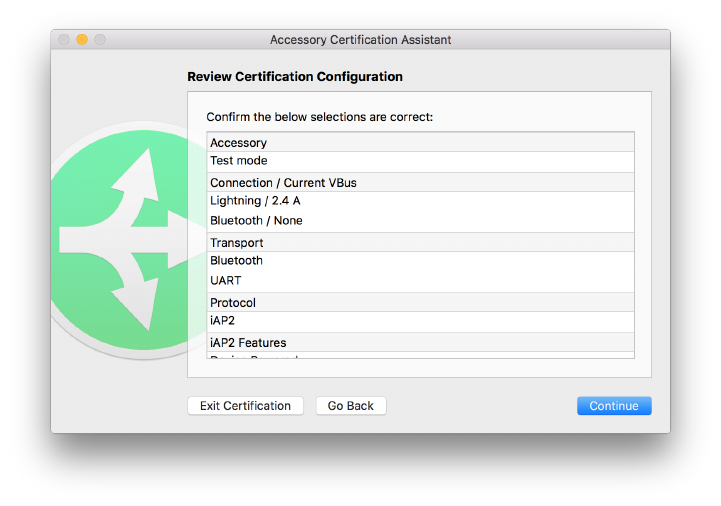721x506 pixels.
Task: Select the Bluetooth / None row
Action: click(420, 221)
